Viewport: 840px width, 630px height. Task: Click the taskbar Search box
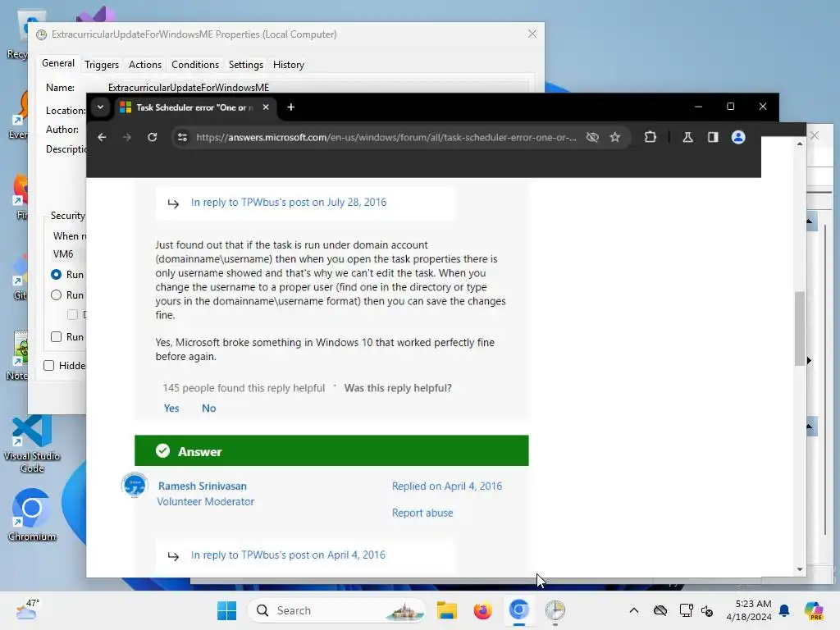pyautogui.click(x=337, y=610)
